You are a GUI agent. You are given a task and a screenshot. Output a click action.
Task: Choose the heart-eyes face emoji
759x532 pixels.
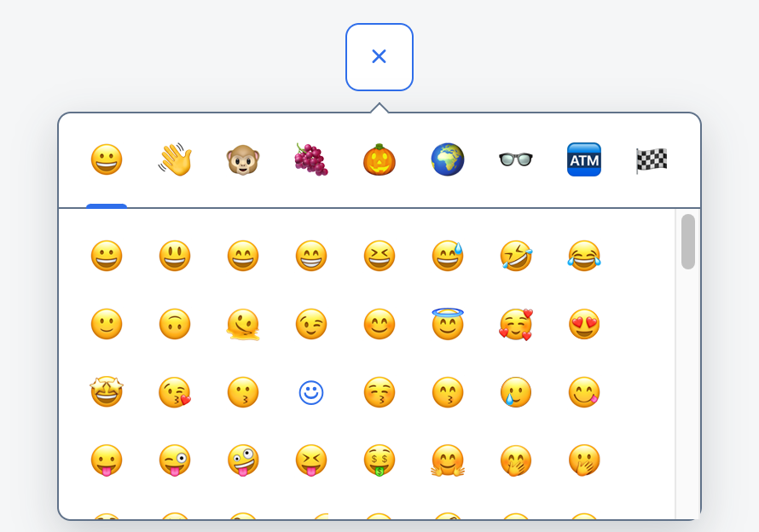(584, 324)
